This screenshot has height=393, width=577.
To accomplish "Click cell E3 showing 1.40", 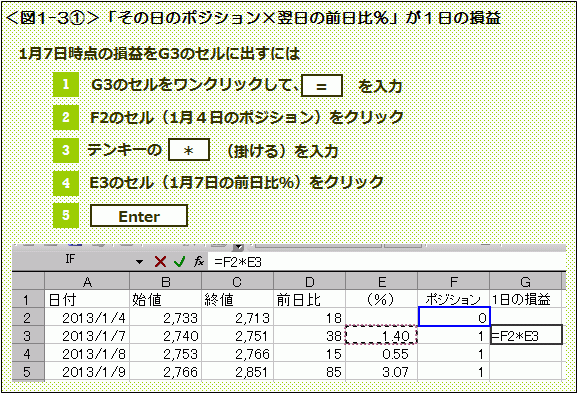I will 381,335.
